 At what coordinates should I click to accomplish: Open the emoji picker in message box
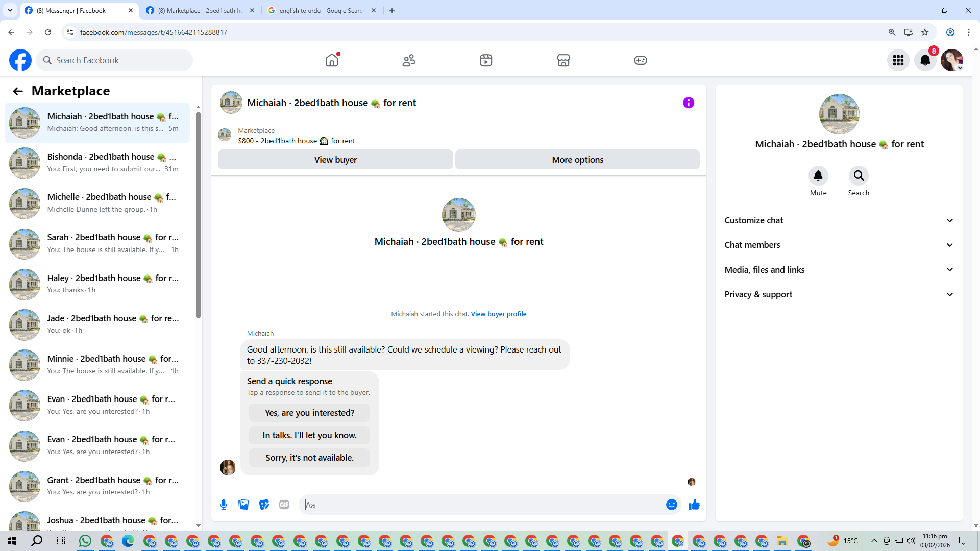[x=671, y=505]
